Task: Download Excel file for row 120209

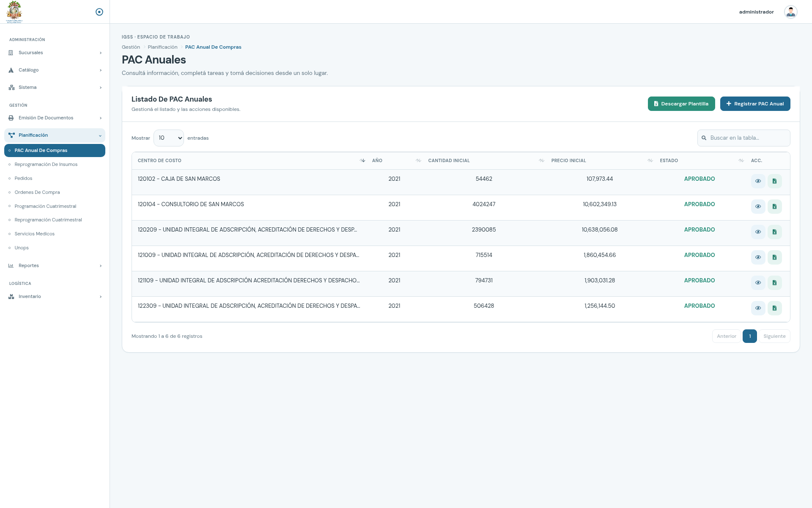Action: (x=774, y=232)
